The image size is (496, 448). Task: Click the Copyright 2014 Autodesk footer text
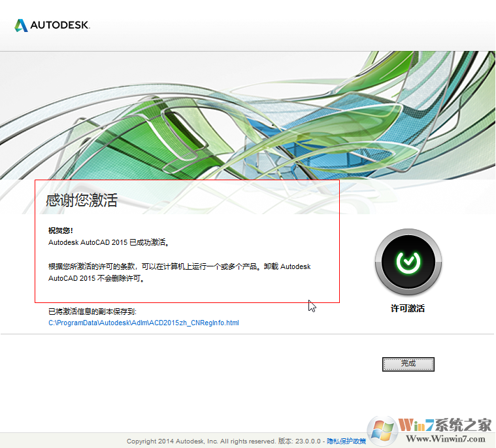point(201,441)
